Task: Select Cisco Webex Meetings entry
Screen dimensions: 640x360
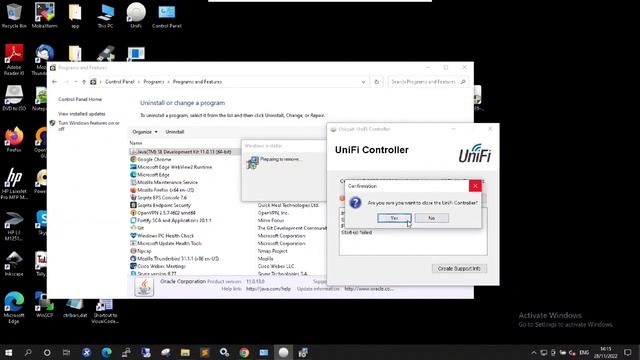Action: coord(162,266)
